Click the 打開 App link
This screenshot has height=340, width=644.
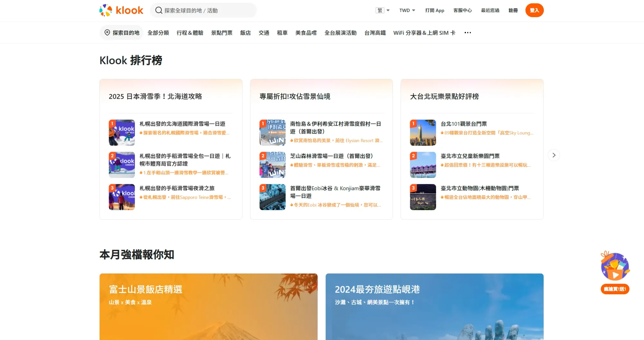coord(434,10)
